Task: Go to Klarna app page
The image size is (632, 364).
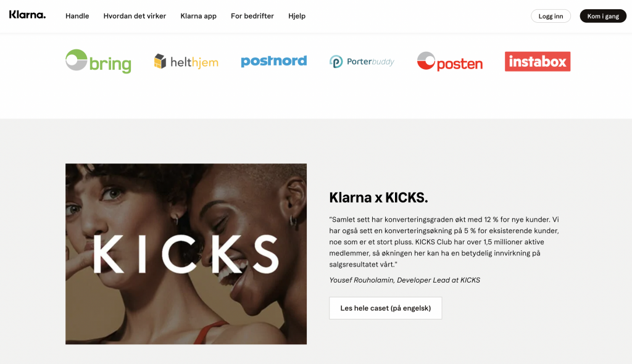Action: pos(198,16)
